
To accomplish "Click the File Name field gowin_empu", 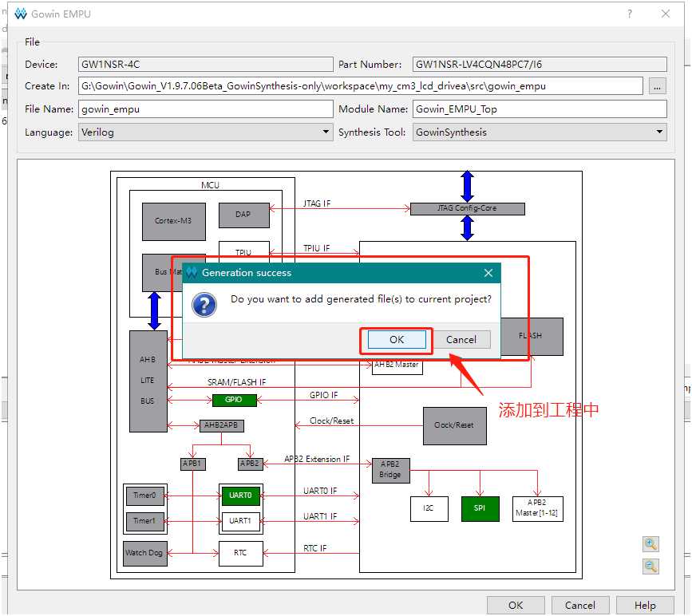I will (206, 109).
